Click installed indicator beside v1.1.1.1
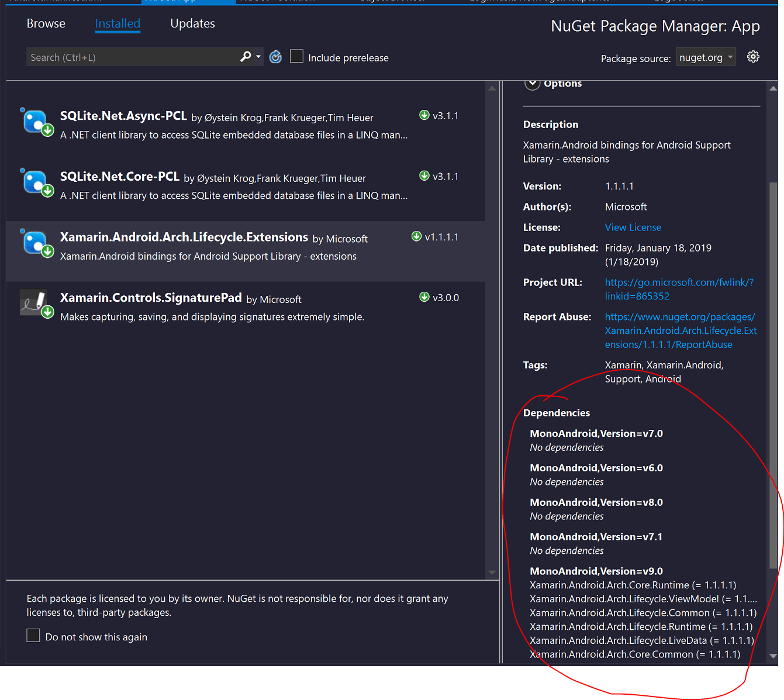The height and width of the screenshot is (700, 784). tap(416, 236)
